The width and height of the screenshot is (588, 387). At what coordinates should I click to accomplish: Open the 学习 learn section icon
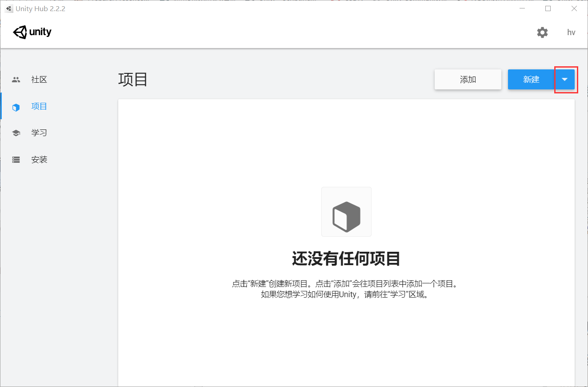tap(16, 132)
